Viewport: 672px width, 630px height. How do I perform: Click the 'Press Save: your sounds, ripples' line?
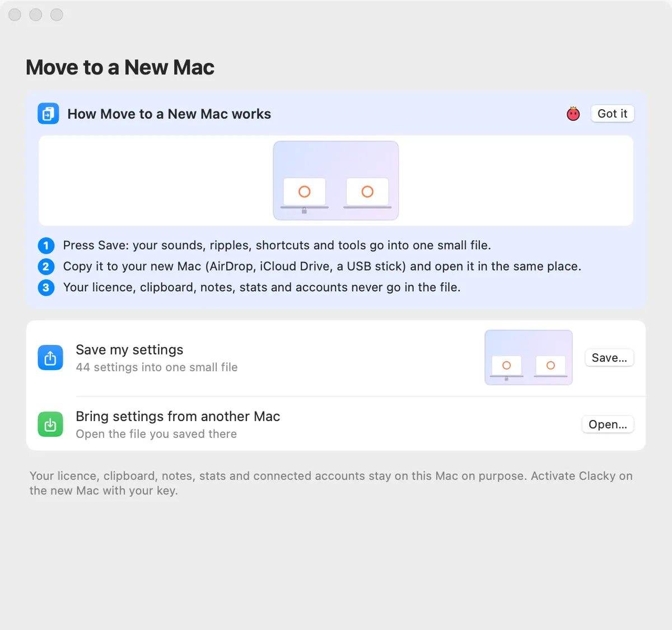[x=277, y=245]
